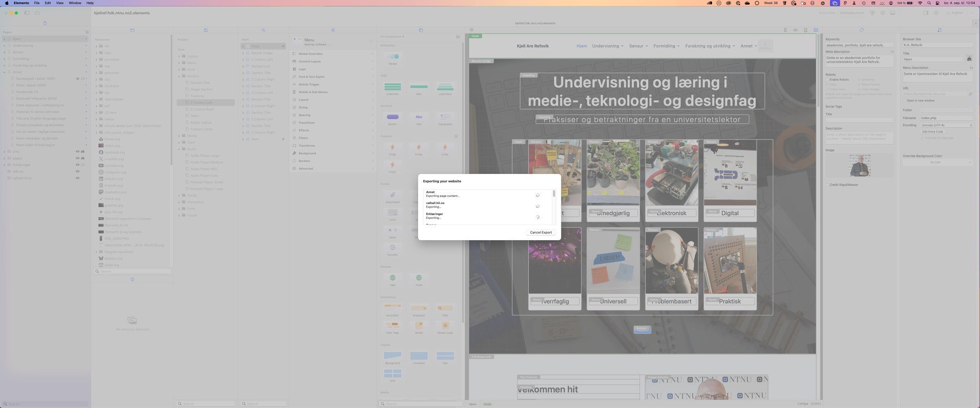980x408 pixels.
Task: Open the Undervisning link in the preview navigation
Action: pyautogui.click(x=607, y=46)
